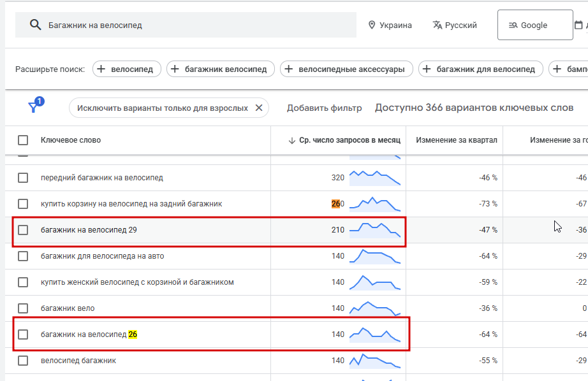
Task: Open the Русский language selector
Action: (455, 25)
